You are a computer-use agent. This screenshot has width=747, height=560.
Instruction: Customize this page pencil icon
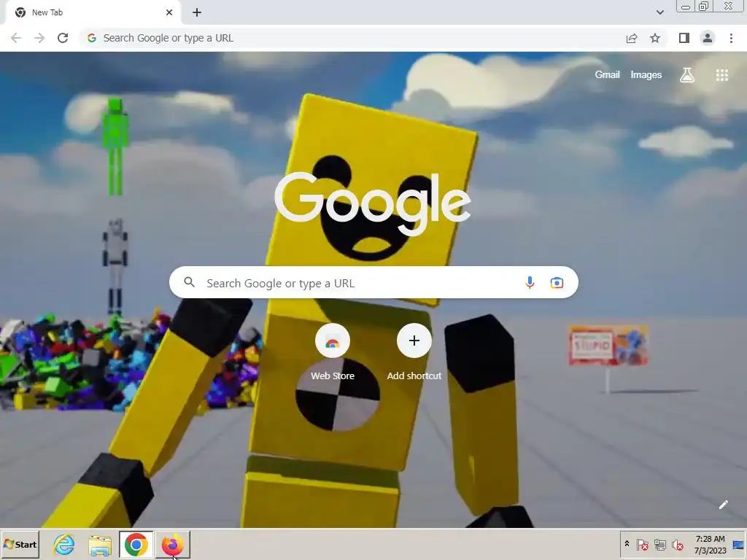(723, 505)
